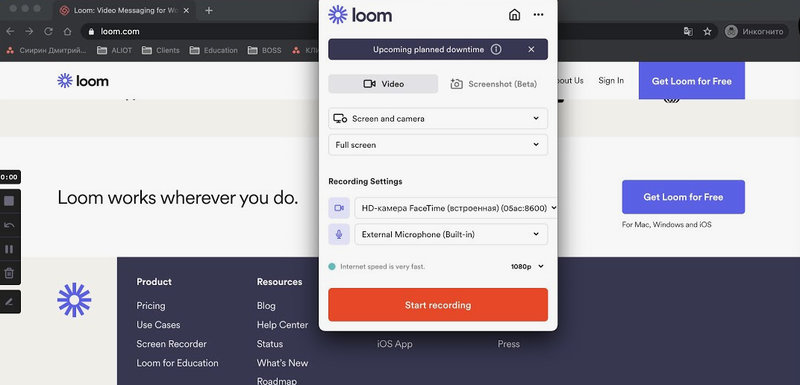800x385 pixels.
Task: Open the drawing pen tool
Action: (x=9, y=302)
